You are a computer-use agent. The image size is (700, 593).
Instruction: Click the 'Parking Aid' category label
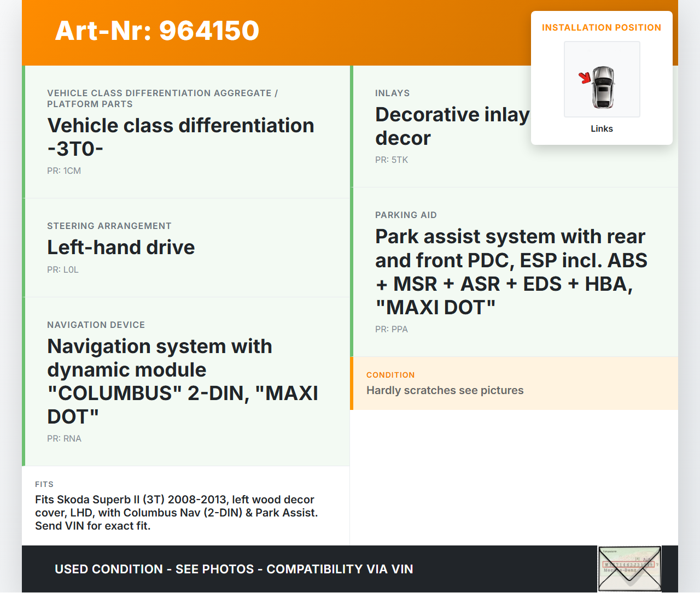point(406,215)
